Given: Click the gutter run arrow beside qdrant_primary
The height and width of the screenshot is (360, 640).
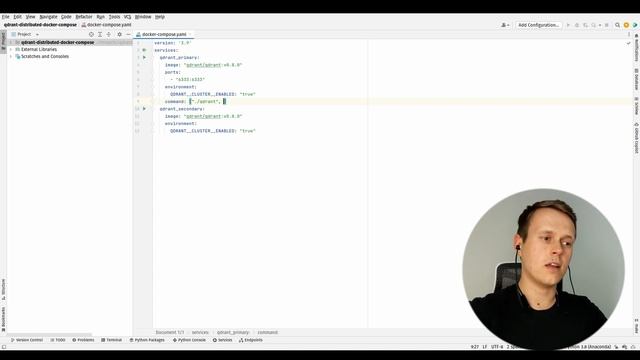Looking at the screenshot, I should coord(144,58).
